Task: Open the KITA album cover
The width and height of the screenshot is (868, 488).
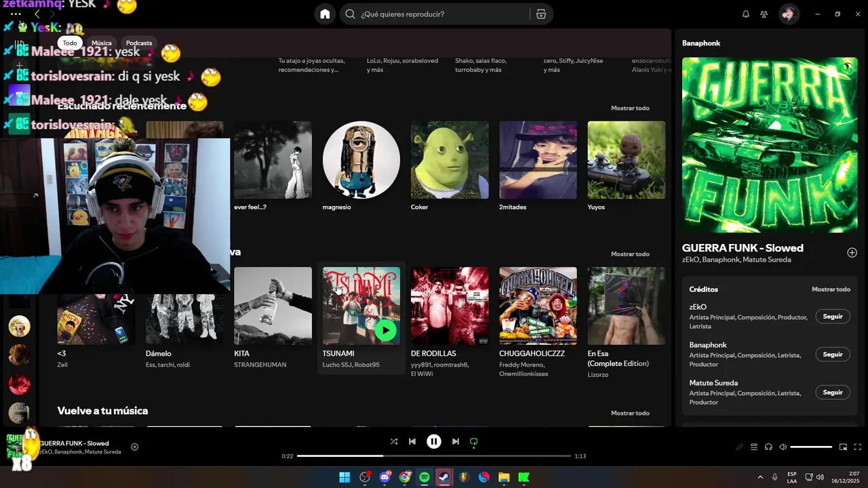Action: [273, 306]
